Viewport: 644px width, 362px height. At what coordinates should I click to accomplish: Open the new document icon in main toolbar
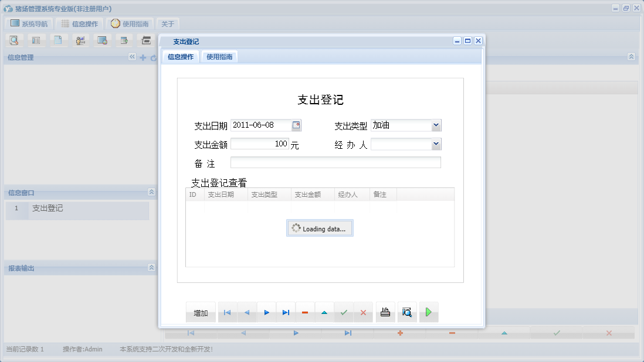(58, 40)
